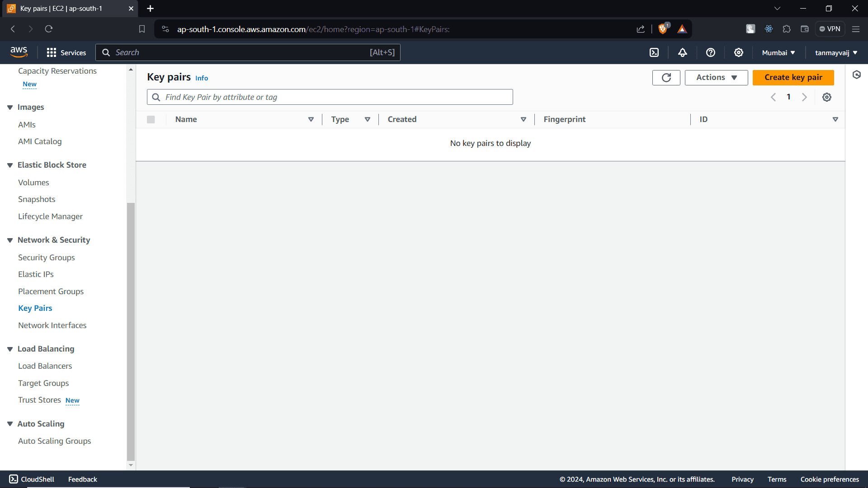Image resolution: width=868 pixels, height=488 pixels.
Task: Open the Actions dropdown
Action: click(x=716, y=77)
